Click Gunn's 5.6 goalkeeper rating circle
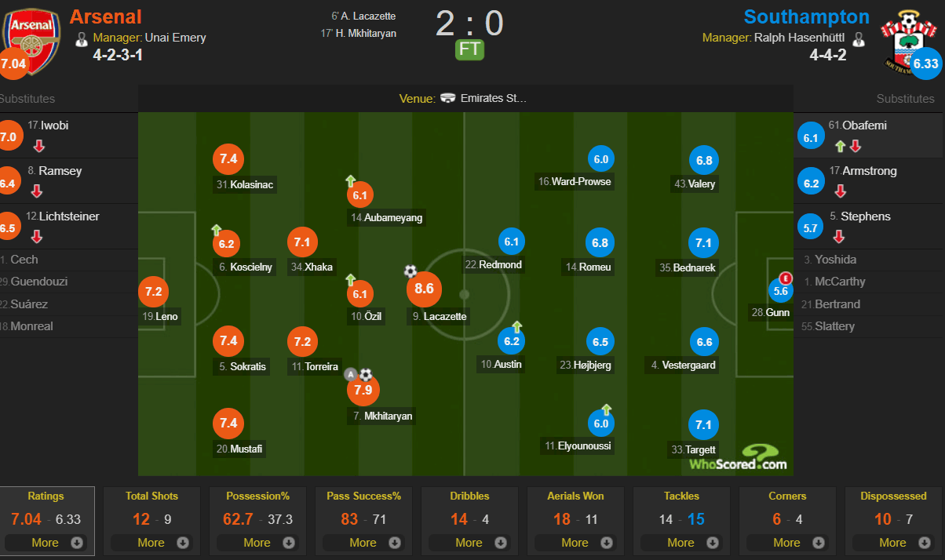Screen dimensions: 945x560 click(780, 291)
